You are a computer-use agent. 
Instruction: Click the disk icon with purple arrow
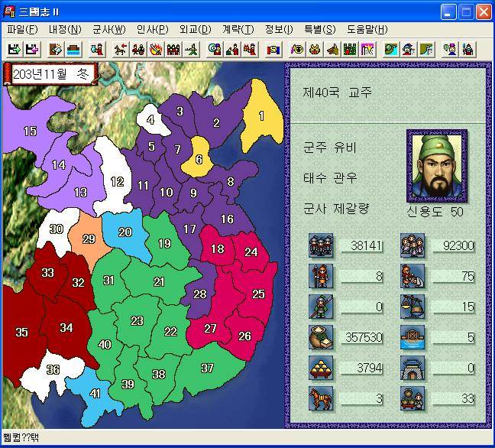(x=32, y=49)
